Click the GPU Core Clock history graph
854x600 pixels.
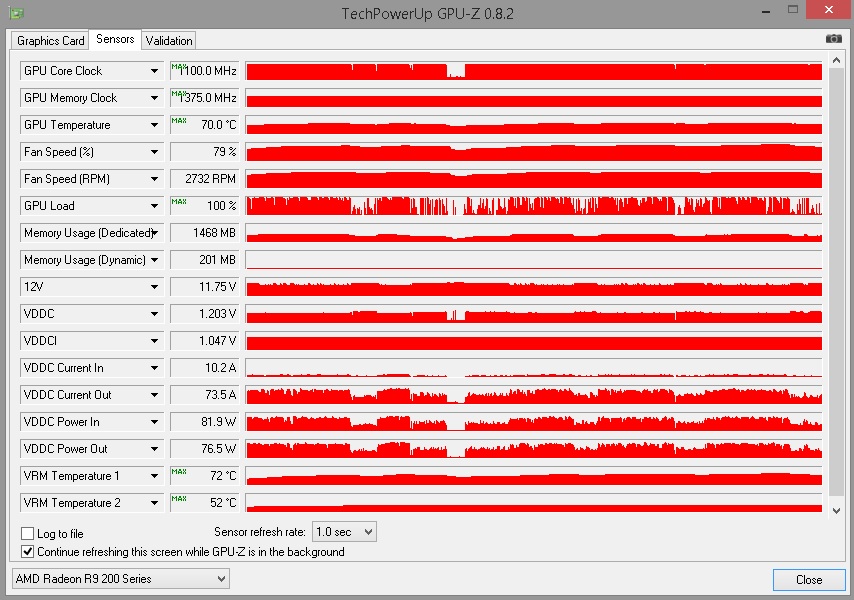point(534,71)
